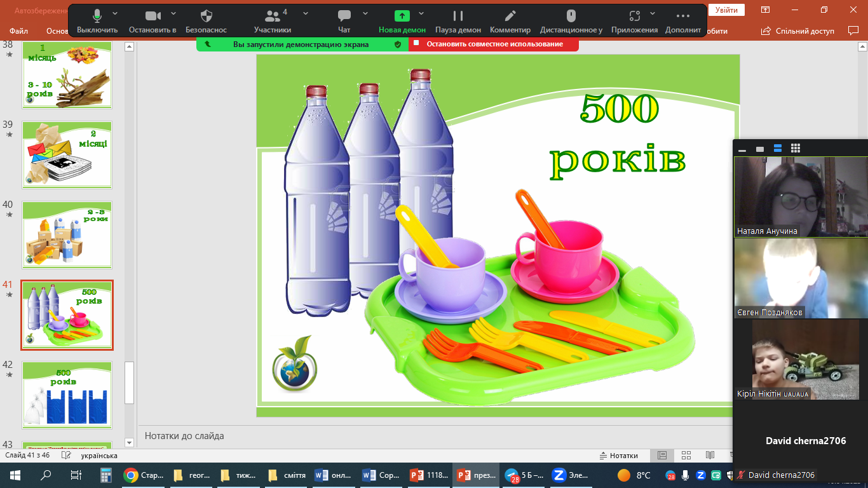Click Увійти sign-in button
The width and height of the screenshot is (868, 488).
[726, 10]
